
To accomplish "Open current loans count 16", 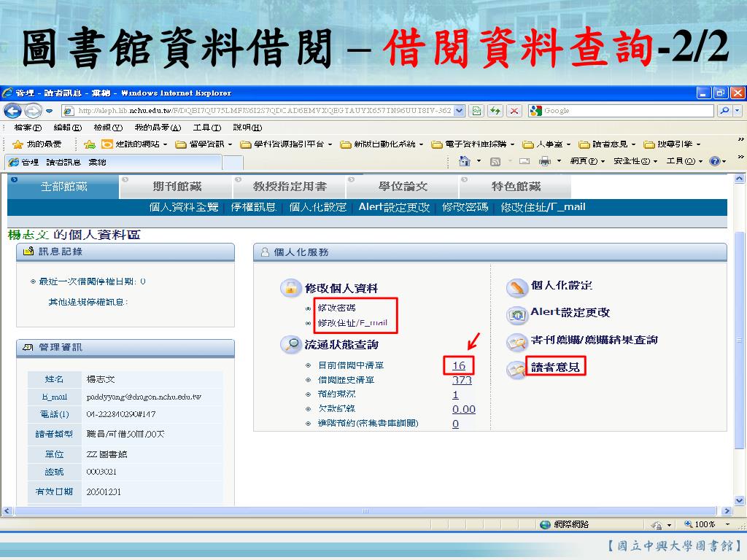I will 459,366.
